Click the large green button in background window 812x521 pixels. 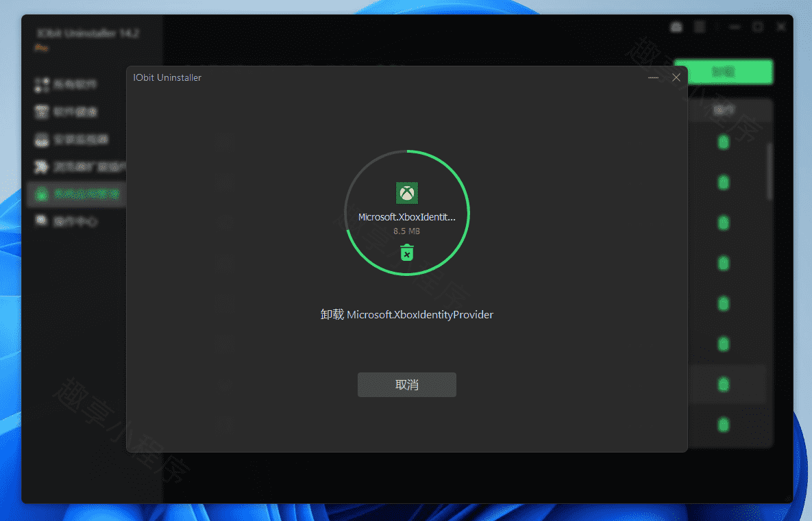click(x=723, y=71)
